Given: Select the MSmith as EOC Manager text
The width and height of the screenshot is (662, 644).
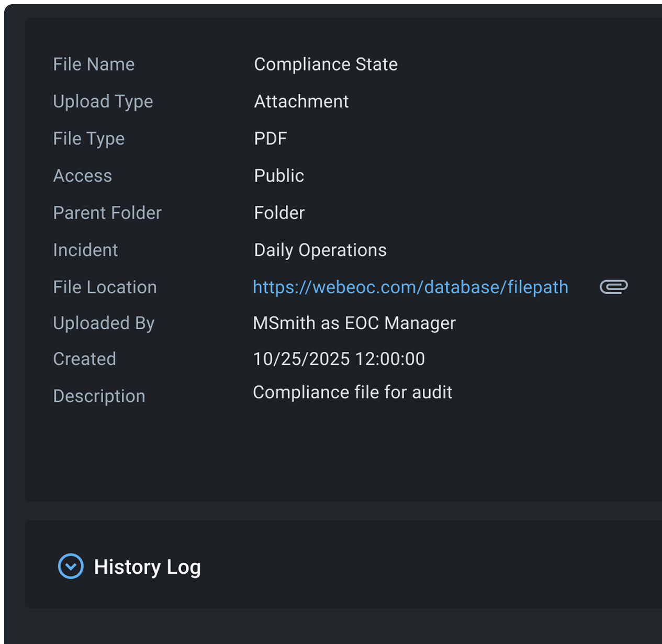Looking at the screenshot, I should click(x=354, y=323).
